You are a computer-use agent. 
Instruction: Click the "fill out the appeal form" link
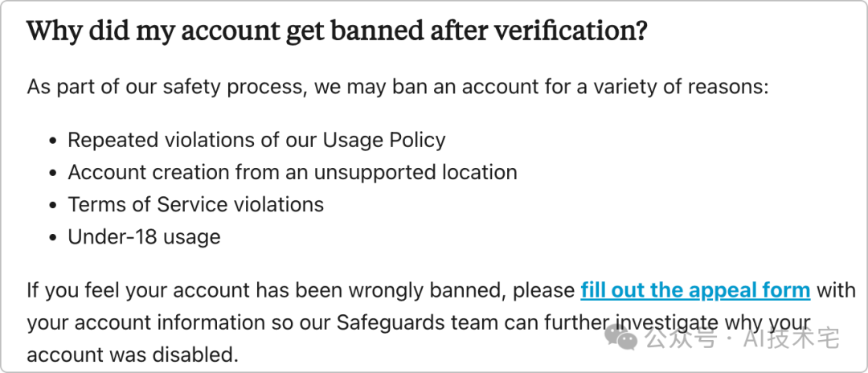(694, 289)
